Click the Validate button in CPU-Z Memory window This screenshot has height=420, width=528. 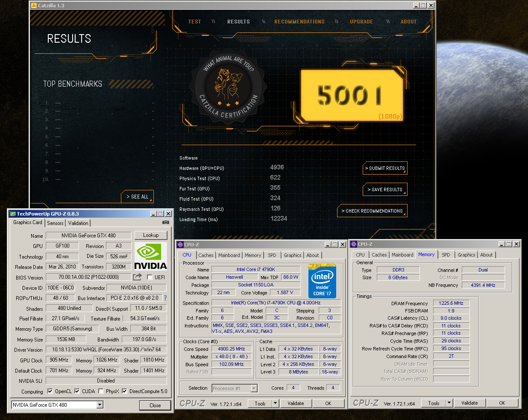469,403
